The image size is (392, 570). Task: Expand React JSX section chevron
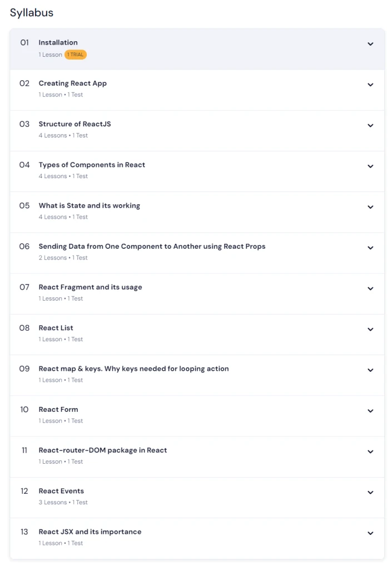pos(370,533)
